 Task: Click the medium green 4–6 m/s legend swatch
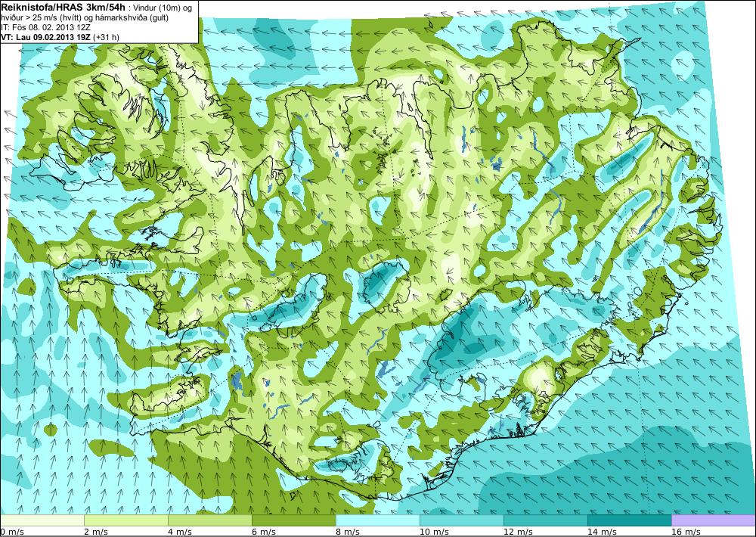click(x=209, y=520)
